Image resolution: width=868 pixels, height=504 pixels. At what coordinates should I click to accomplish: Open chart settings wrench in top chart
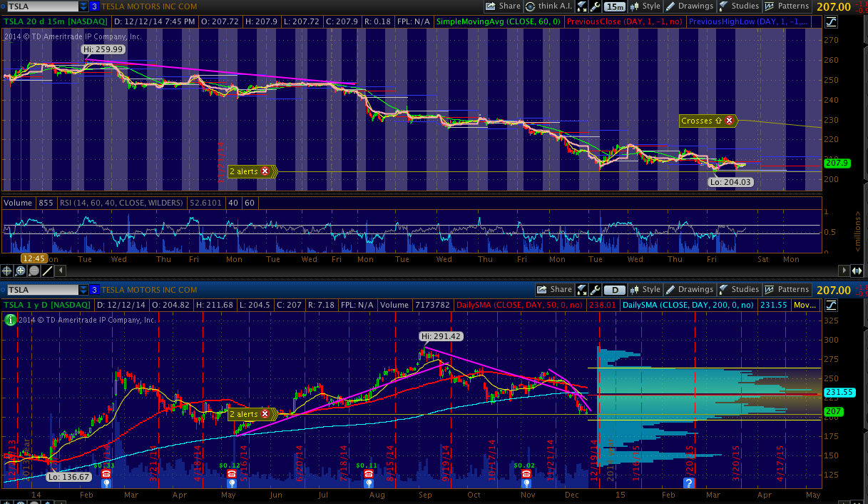[x=595, y=6]
